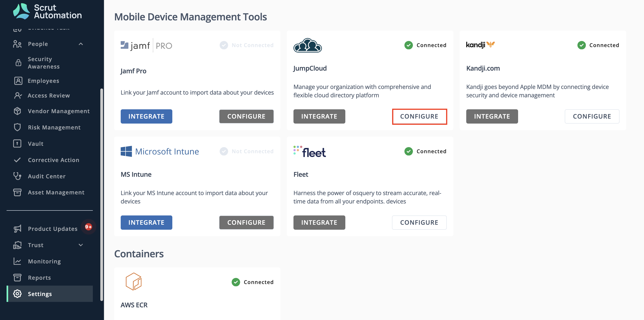The height and width of the screenshot is (320, 644).
Task: Click the Monitoring chart icon
Action: pos(17,261)
